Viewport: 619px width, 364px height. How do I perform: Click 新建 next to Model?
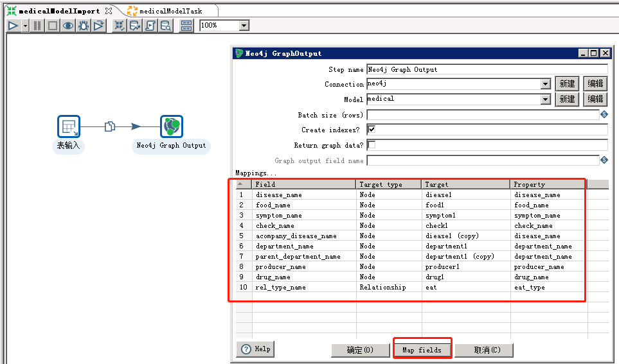pyautogui.click(x=567, y=100)
